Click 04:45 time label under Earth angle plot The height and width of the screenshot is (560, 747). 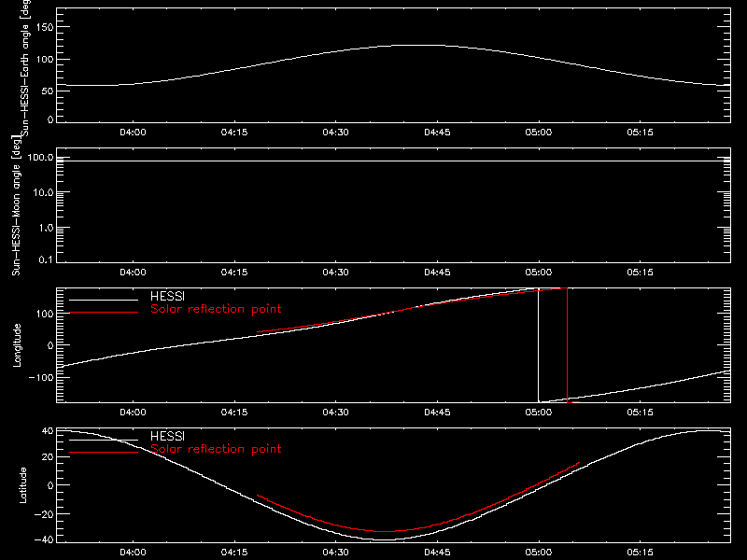click(437, 133)
